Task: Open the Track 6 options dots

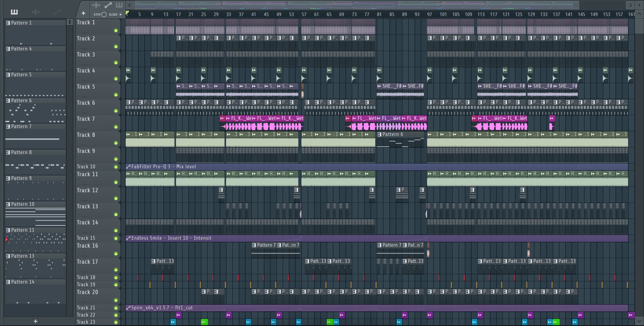Action: coord(85,113)
